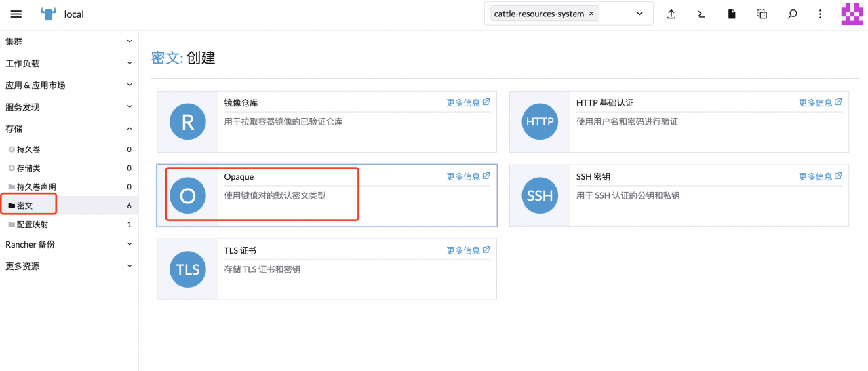Click the copy kubeconfig to clipboard icon
Screen dimensions: 868x371
coord(762,14)
